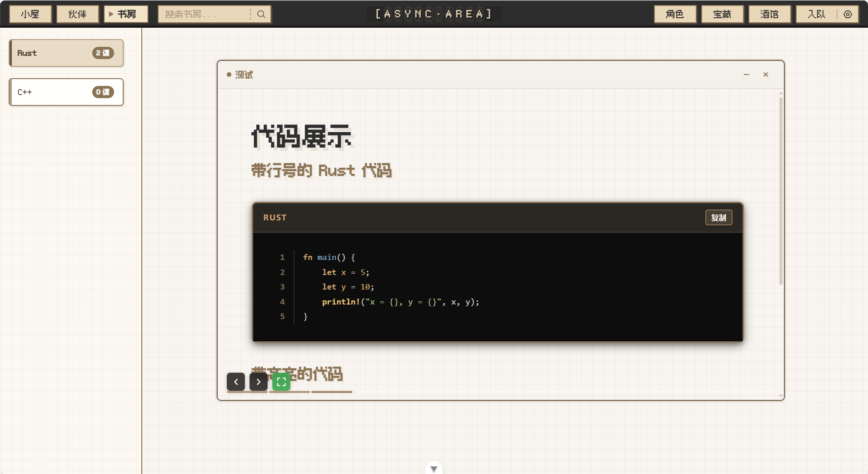Open the 酒馆 menu item
The height and width of the screenshot is (474, 868).
(x=769, y=14)
